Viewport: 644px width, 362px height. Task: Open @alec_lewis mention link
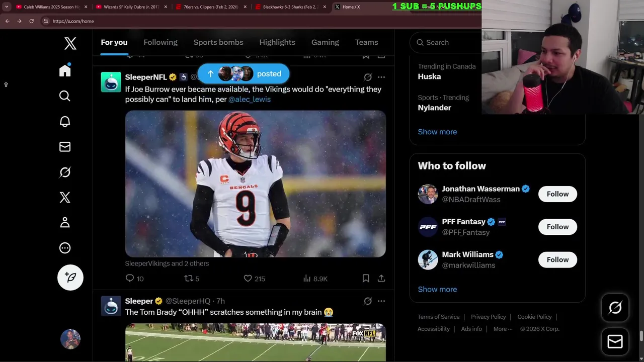pyautogui.click(x=250, y=100)
